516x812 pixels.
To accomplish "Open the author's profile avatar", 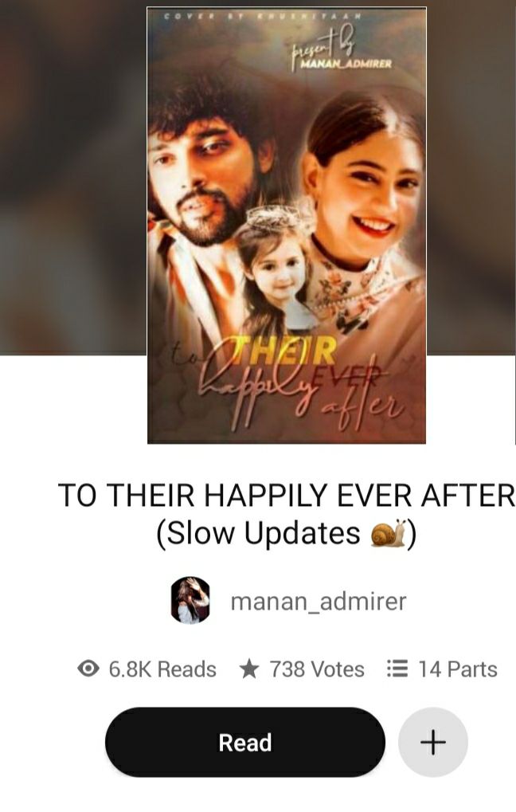I will pos(190,601).
